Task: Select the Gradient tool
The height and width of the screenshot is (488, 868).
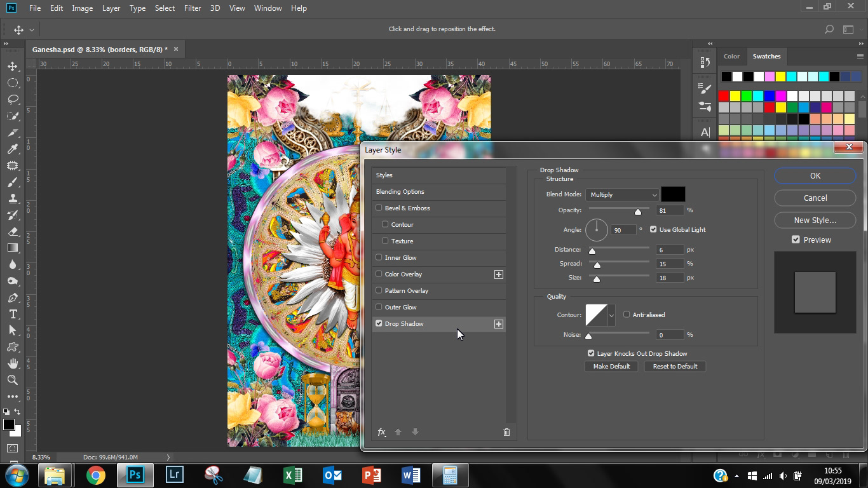Action: pyautogui.click(x=13, y=248)
